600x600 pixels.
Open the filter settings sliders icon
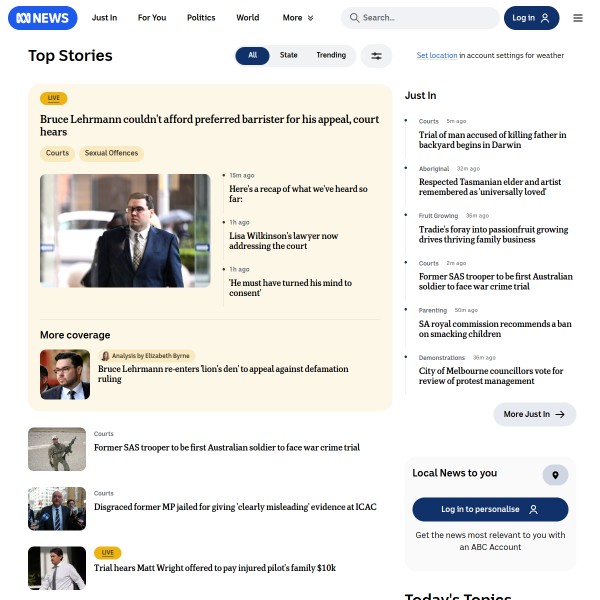coord(376,56)
